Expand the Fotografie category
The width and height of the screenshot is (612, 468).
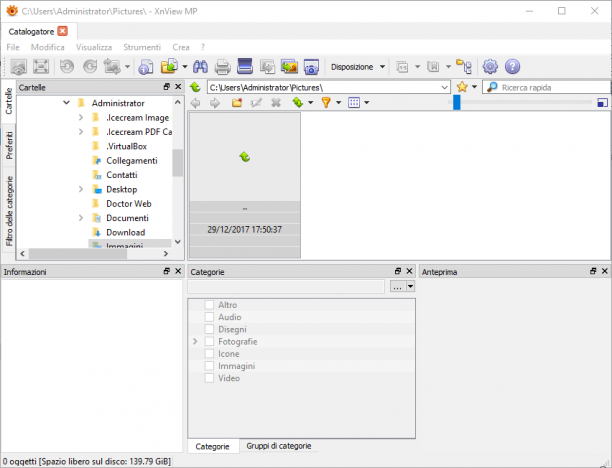tap(195, 342)
